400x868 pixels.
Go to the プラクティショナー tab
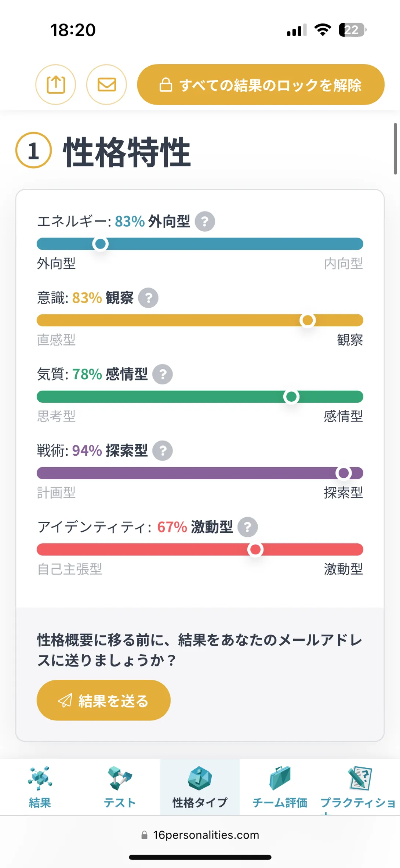[358, 787]
